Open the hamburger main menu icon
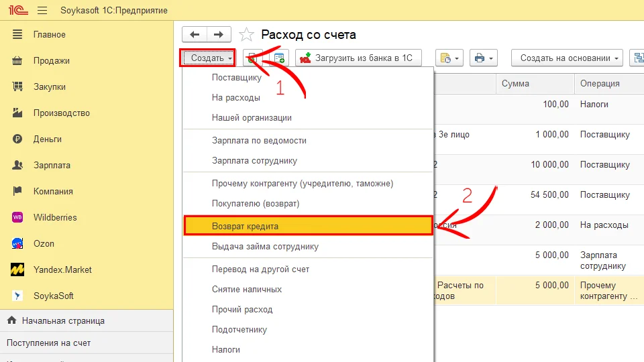The width and height of the screenshot is (644, 362). (42, 11)
